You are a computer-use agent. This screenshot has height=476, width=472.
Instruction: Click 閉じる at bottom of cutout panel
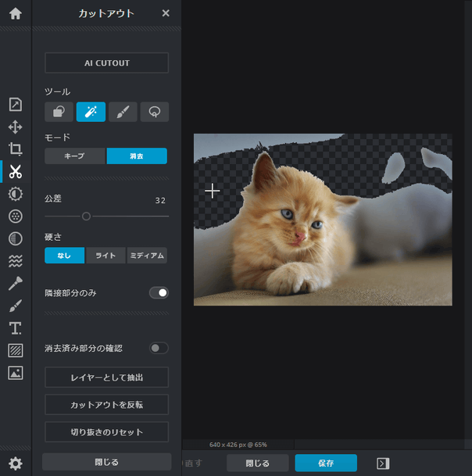[x=106, y=462]
